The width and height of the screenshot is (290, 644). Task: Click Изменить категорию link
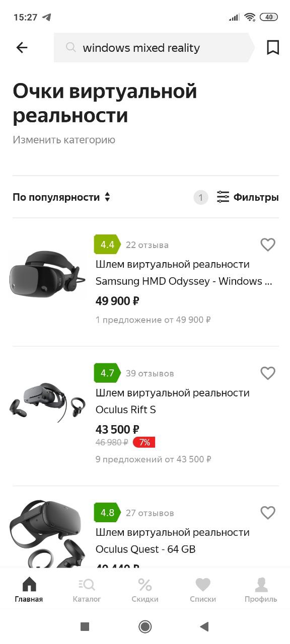(x=64, y=140)
